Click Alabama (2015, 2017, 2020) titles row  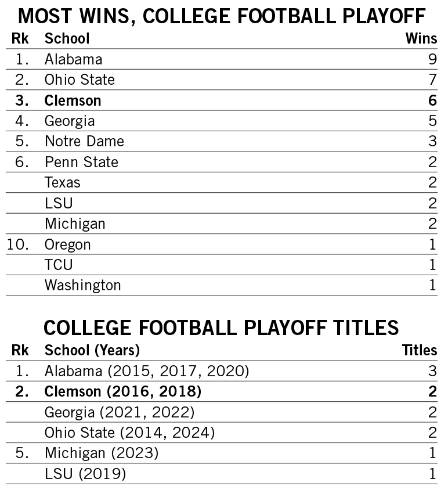[x=147, y=371]
